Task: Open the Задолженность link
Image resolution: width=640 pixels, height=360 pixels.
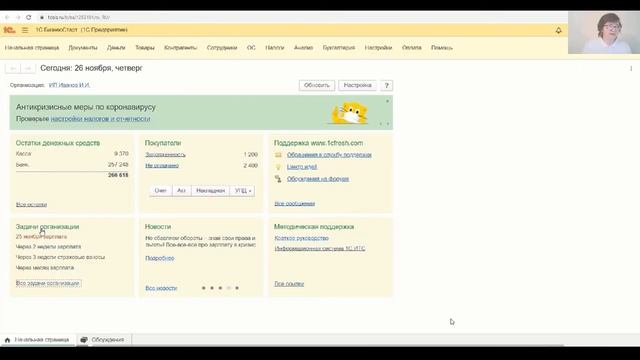Action: click(165, 155)
